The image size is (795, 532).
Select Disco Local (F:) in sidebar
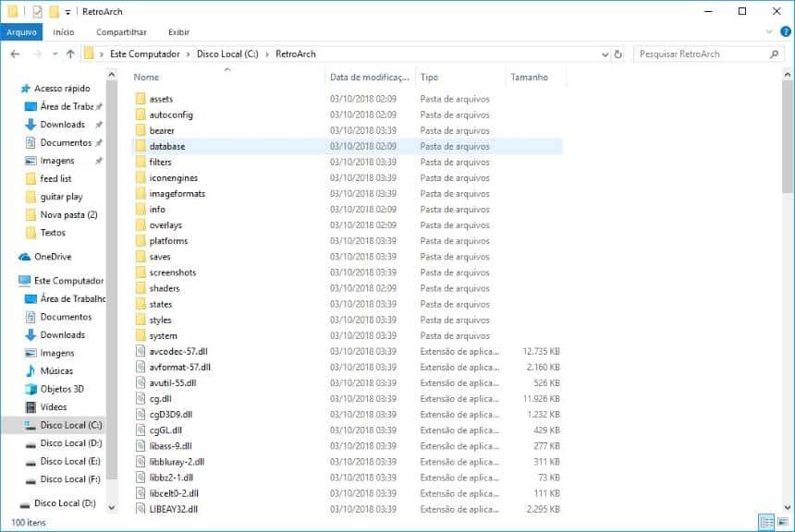pos(70,479)
